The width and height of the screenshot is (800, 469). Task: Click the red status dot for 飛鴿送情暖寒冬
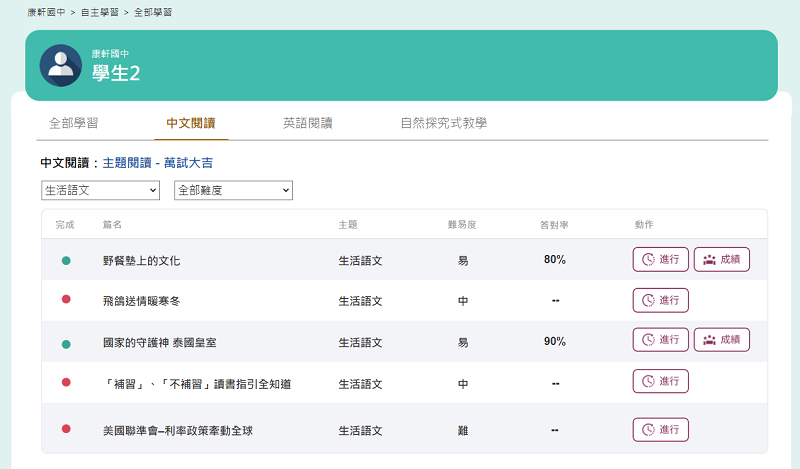[x=66, y=300]
